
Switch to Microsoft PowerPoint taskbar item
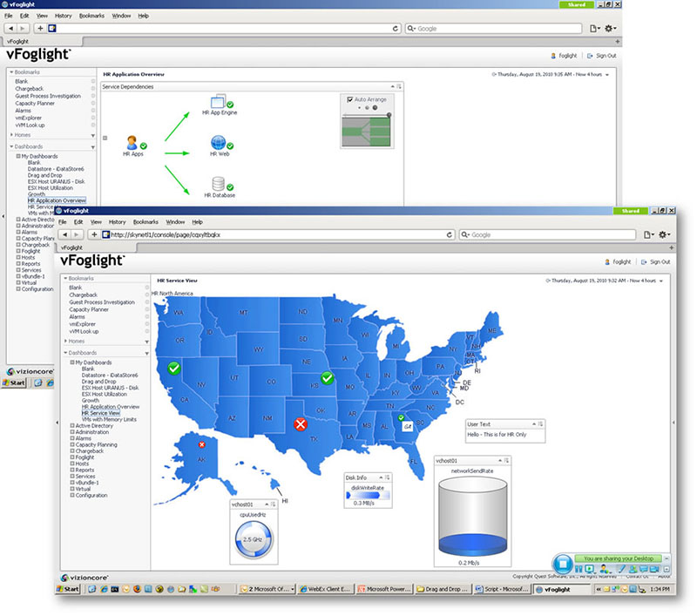tap(384, 589)
